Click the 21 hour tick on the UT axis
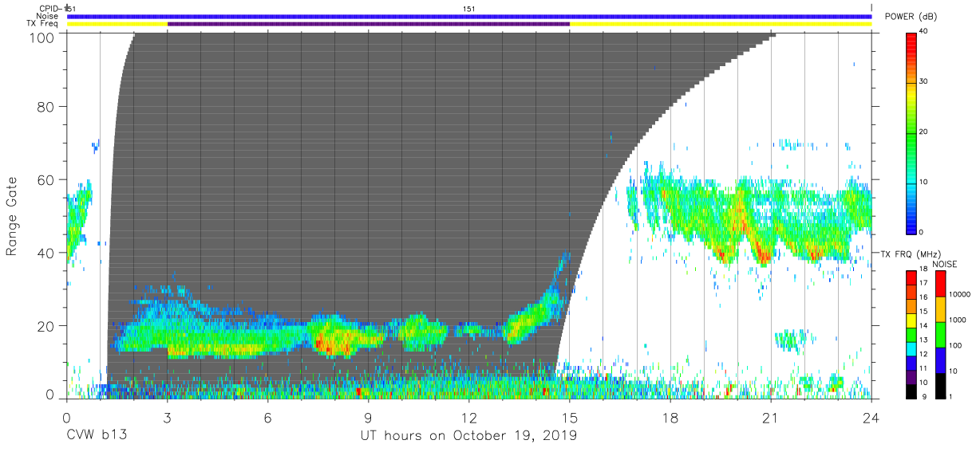 (x=771, y=418)
